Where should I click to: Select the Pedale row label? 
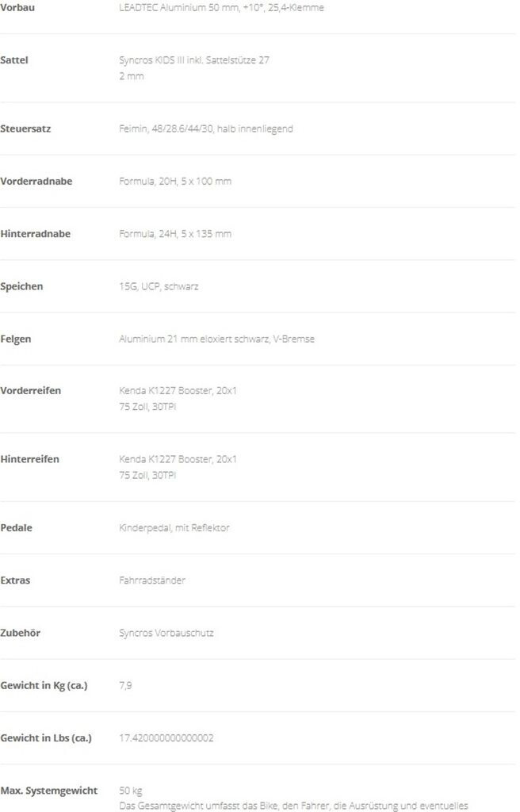17,527
